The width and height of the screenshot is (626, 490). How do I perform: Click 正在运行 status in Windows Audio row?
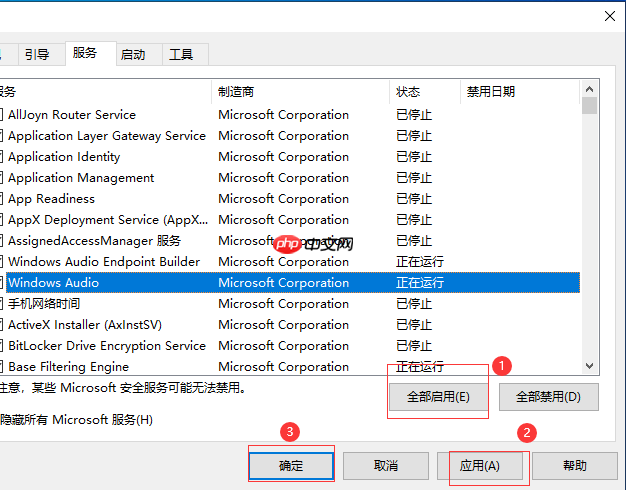point(420,283)
